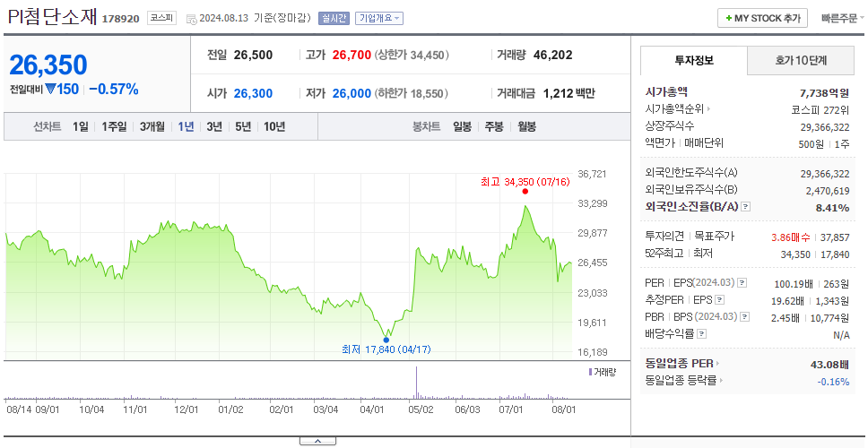Click the 고가 26,700 value
Viewport: 868px width, 448px height.
pyautogui.click(x=352, y=56)
